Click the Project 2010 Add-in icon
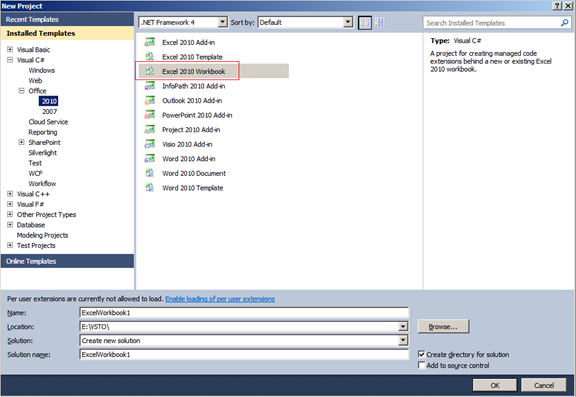 pos(150,129)
